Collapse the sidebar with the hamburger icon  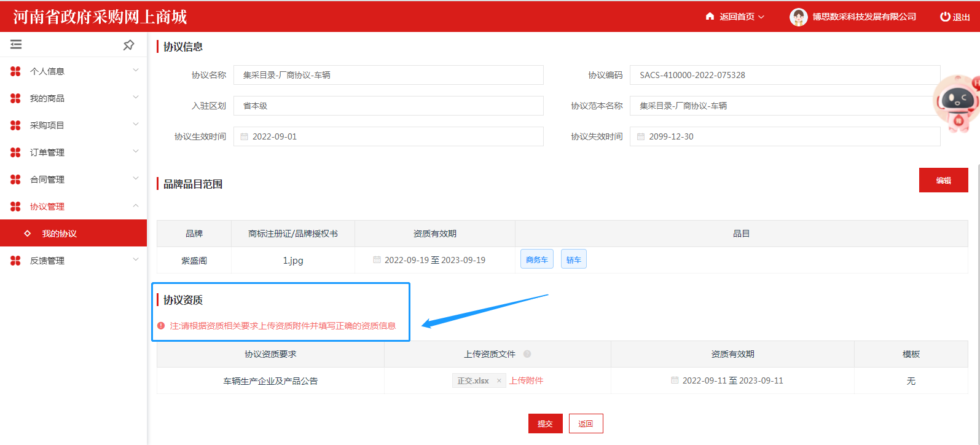[16, 44]
